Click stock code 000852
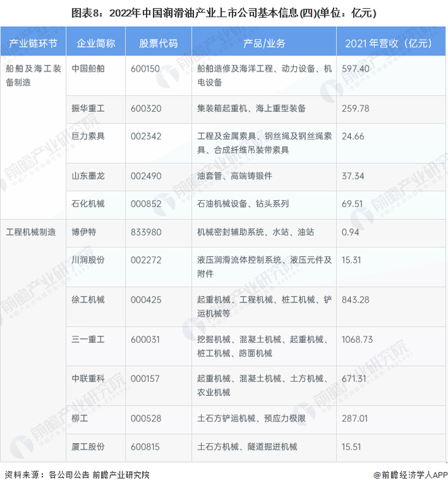Screen dimensions: 448x488 (x=146, y=204)
